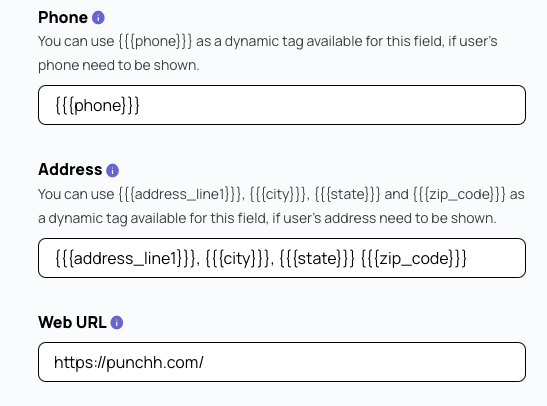Select the Web URL input field
Screen dimensions: 547x406
click(282, 362)
